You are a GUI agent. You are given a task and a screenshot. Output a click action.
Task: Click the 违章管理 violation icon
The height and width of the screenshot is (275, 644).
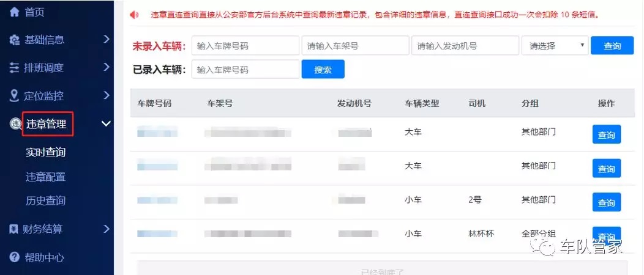tap(15, 124)
